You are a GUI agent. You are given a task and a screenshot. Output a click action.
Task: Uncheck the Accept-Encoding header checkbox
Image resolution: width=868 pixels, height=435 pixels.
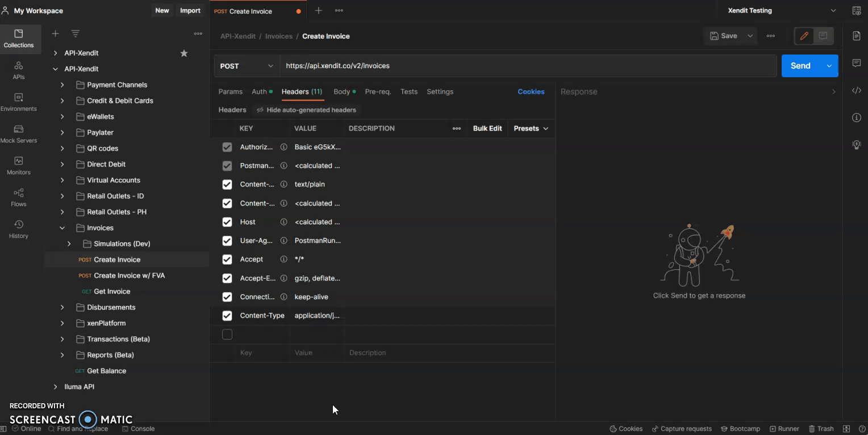click(227, 278)
